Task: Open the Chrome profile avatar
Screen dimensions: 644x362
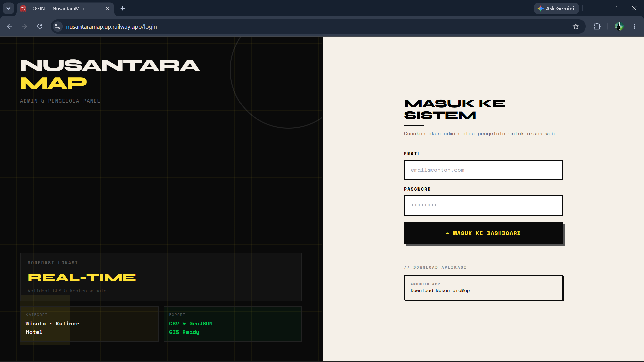Action: pyautogui.click(x=619, y=26)
